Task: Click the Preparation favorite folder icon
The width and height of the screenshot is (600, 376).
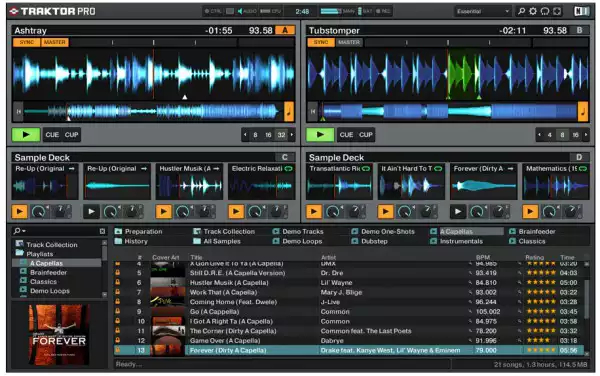Action: [118, 231]
